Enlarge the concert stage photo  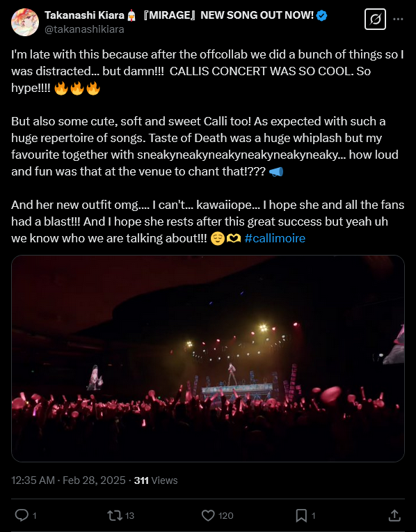[x=208, y=359]
